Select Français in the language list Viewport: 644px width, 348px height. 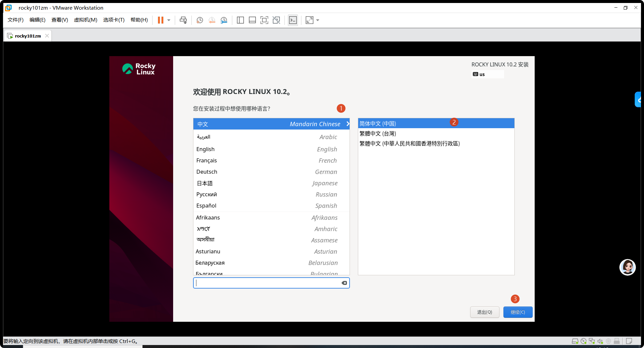pyautogui.click(x=271, y=161)
